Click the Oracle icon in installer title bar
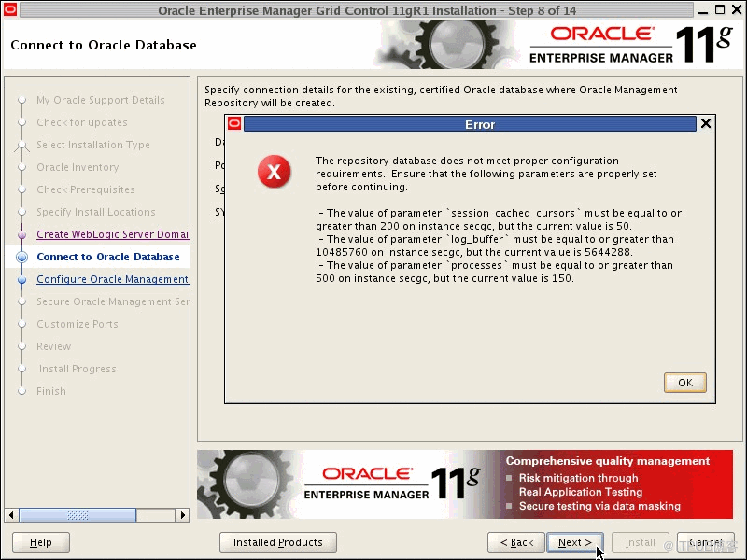The image size is (747, 560). coord(10,9)
